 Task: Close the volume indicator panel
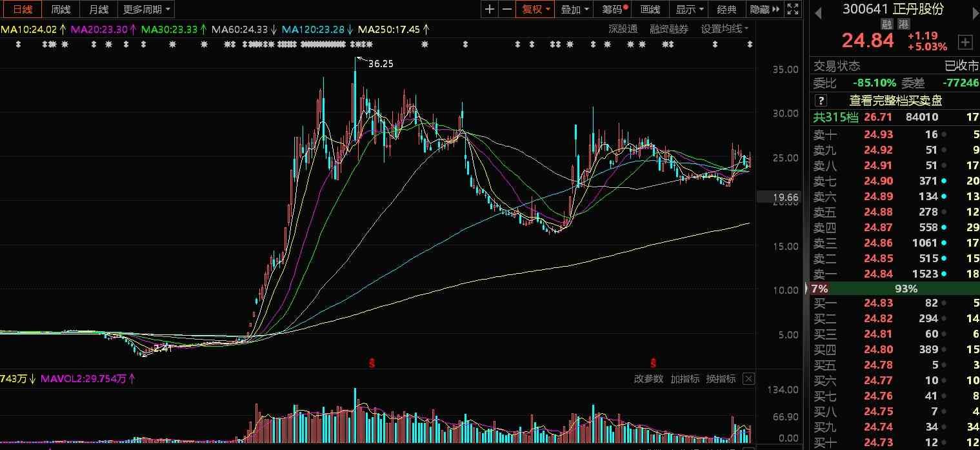coord(748,379)
